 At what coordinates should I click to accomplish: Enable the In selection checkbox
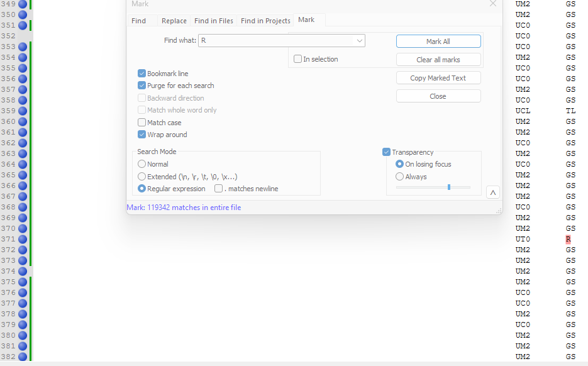tap(297, 58)
